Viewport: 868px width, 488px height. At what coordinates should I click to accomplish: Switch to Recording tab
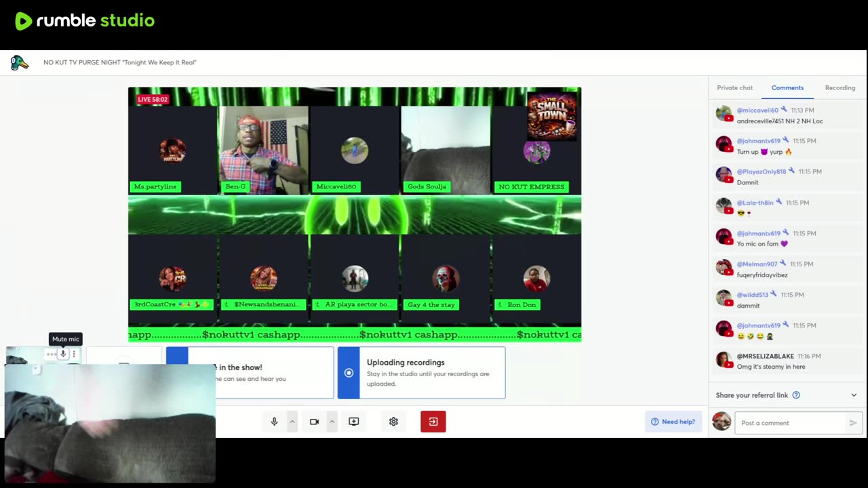840,87
